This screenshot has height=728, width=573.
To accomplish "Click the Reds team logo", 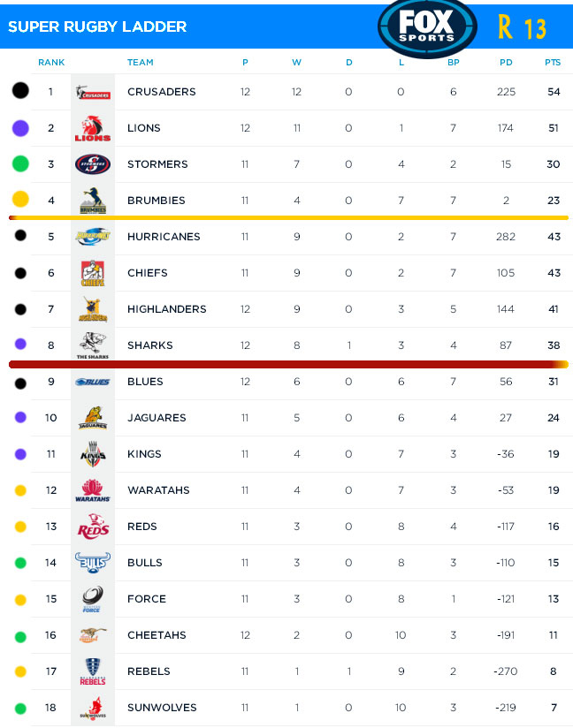I will click(x=93, y=527).
